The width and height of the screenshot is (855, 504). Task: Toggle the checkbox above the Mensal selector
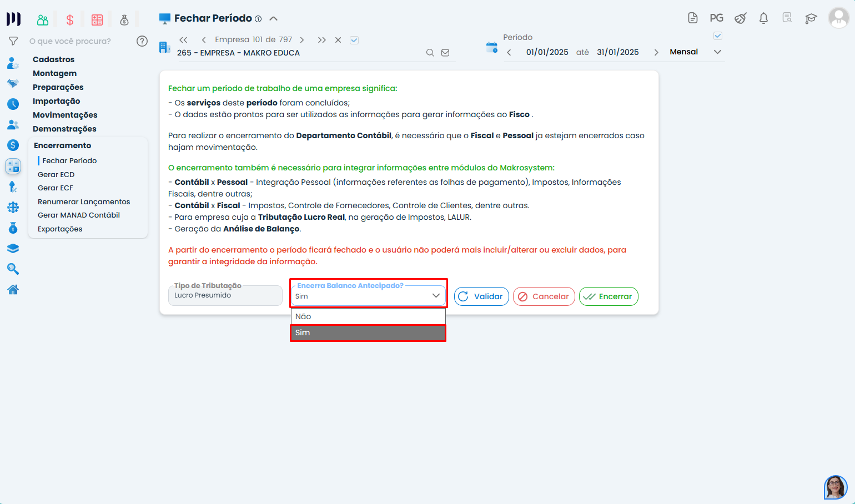[x=718, y=36]
